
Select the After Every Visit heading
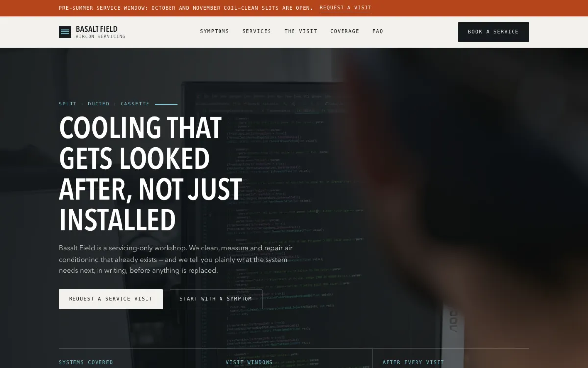(413, 362)
